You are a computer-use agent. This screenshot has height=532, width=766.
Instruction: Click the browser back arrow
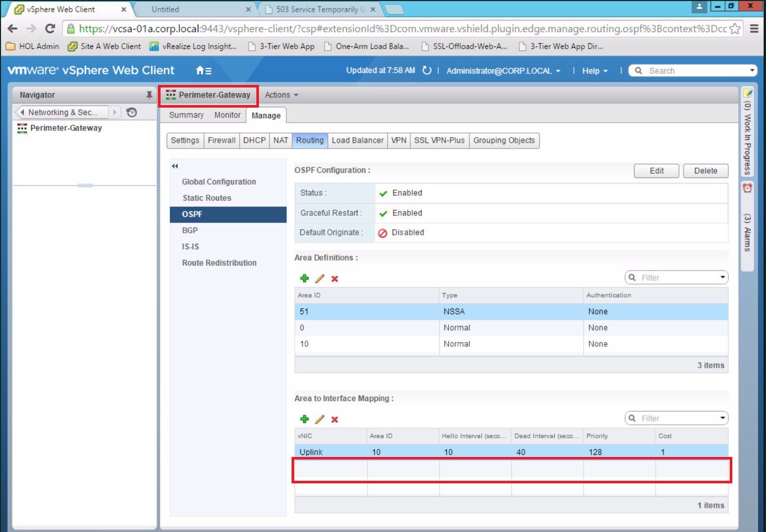(x=12, y=28)
